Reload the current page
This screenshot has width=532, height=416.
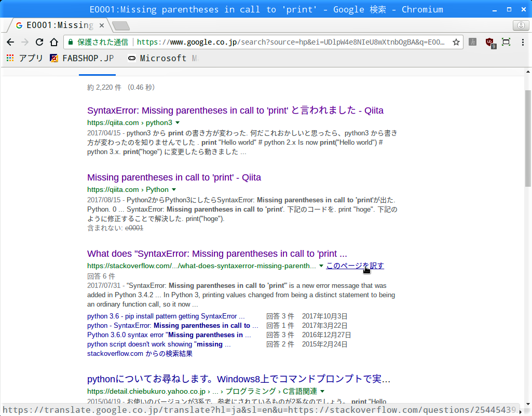click(x=39, y=42)
